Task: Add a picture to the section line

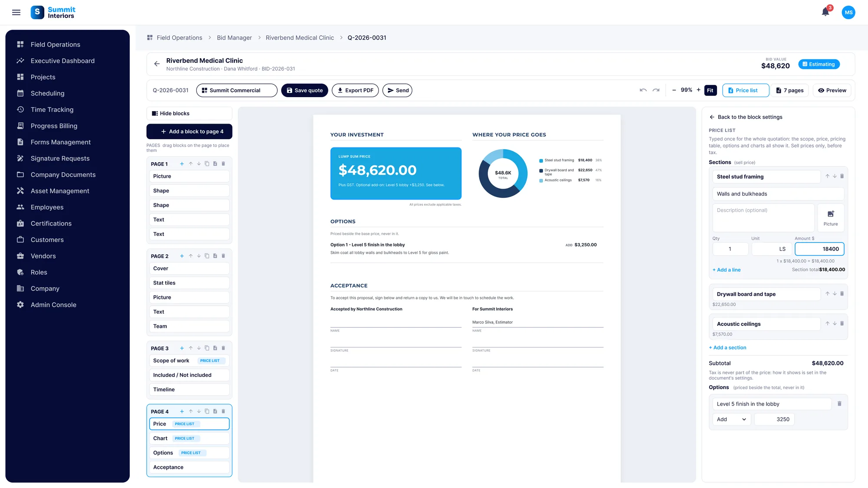Action: [831, 218]
